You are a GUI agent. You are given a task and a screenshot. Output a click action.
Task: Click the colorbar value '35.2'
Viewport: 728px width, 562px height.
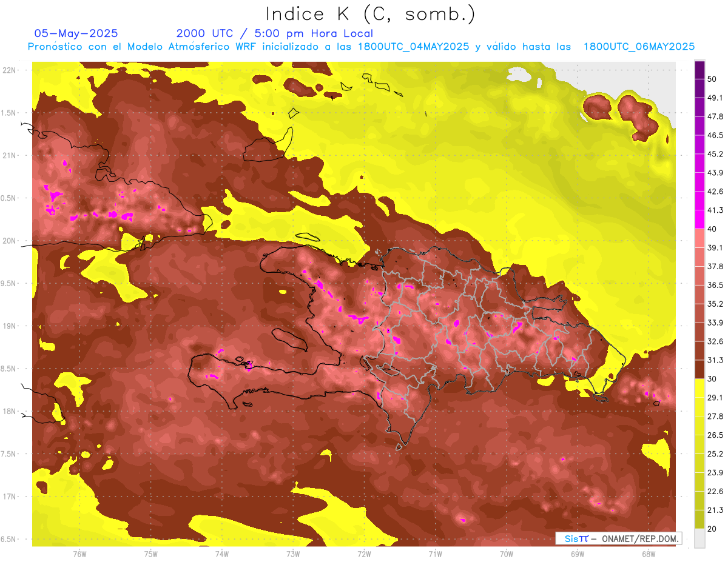point(715,304)
